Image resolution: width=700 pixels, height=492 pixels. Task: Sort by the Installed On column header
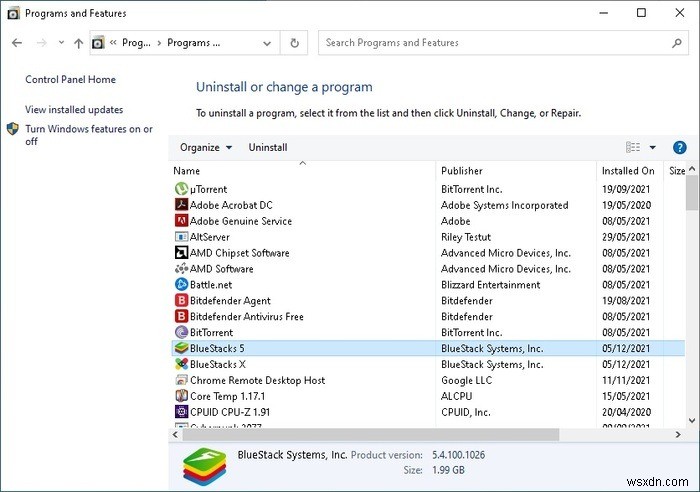[x=630, y=171]
